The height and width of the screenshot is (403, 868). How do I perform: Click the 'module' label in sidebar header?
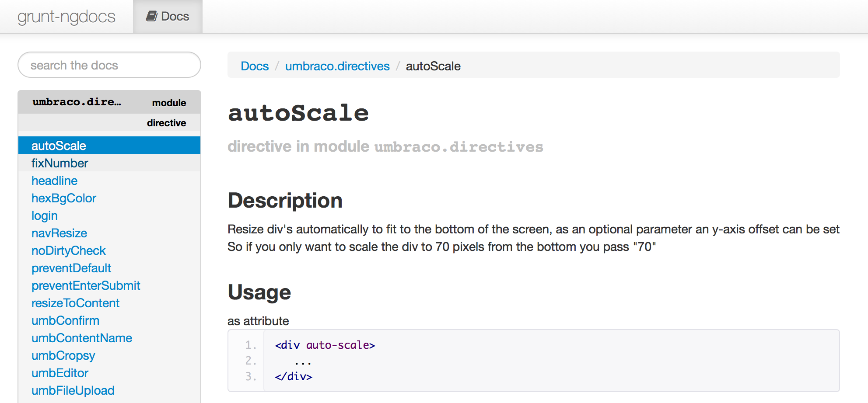pos(169,103)
